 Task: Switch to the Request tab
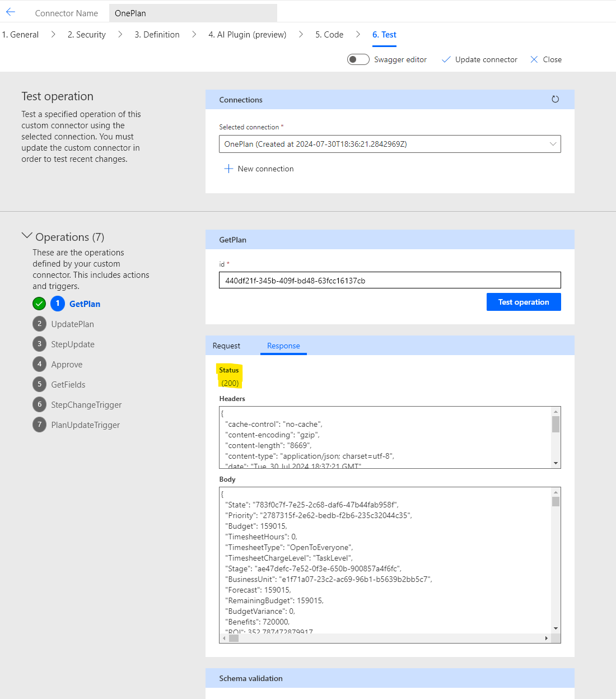tap(226, 346)
